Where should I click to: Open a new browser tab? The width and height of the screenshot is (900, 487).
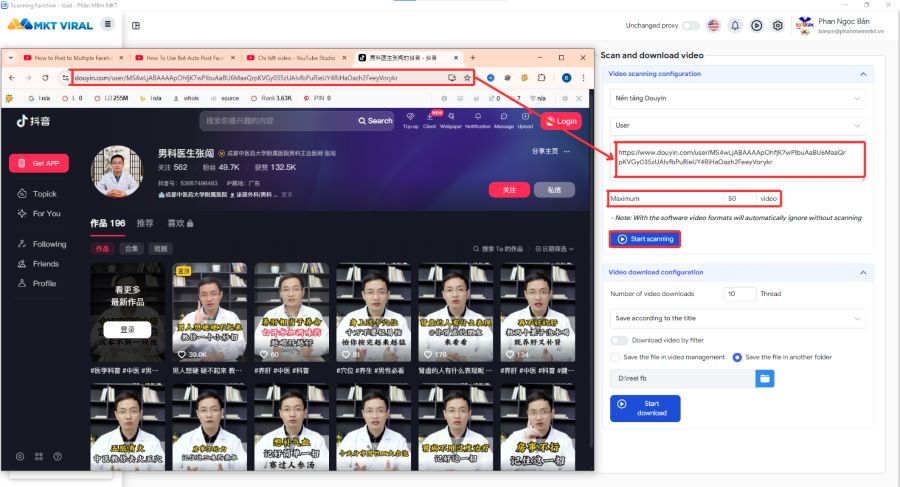click(473, 58)
